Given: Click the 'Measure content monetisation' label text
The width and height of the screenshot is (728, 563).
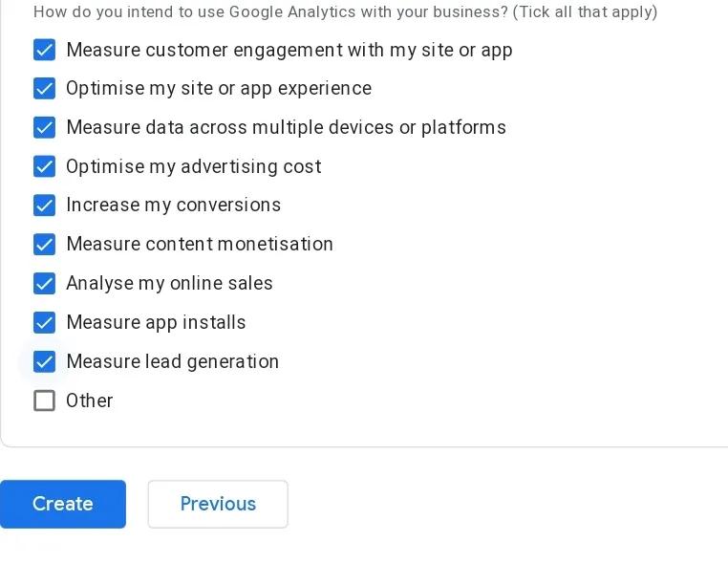Looking at the screenshot, I should point(199,245).
